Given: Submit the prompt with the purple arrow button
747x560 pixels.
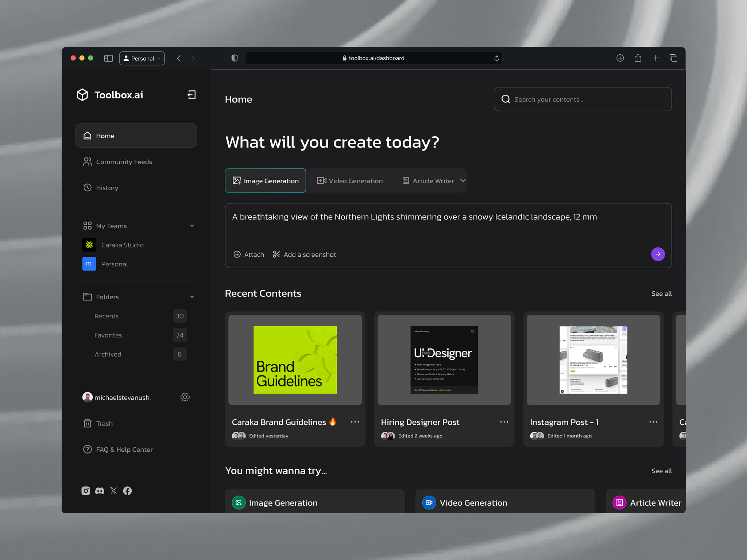Looking at the screenshot, I should [x=658, y=254].
